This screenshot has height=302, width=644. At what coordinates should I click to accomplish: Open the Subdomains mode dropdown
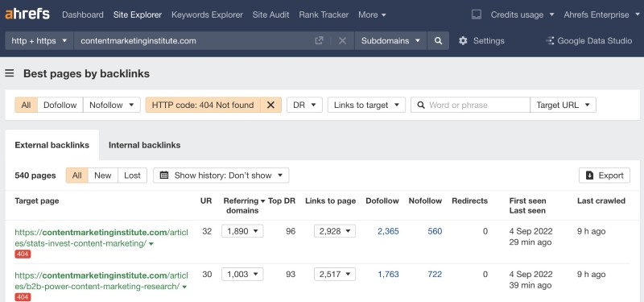pyautogui.click(x=391, y=41)
